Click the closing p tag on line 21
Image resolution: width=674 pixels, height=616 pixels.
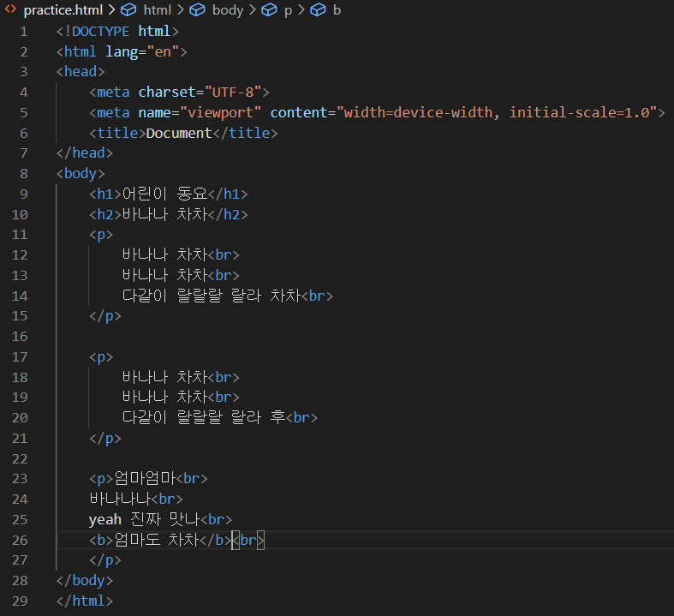click(x=105, y=439)
